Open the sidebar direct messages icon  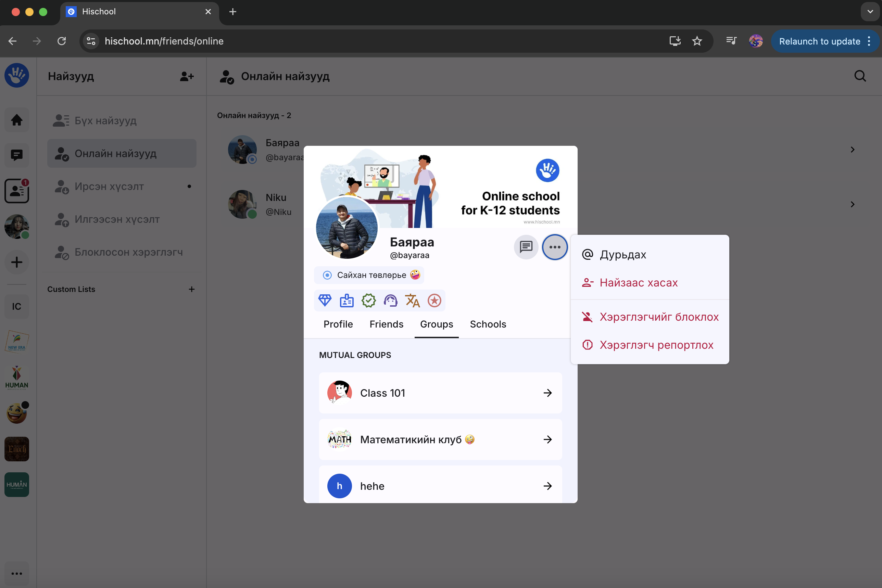pyautogui.click(x=16, y=155)
